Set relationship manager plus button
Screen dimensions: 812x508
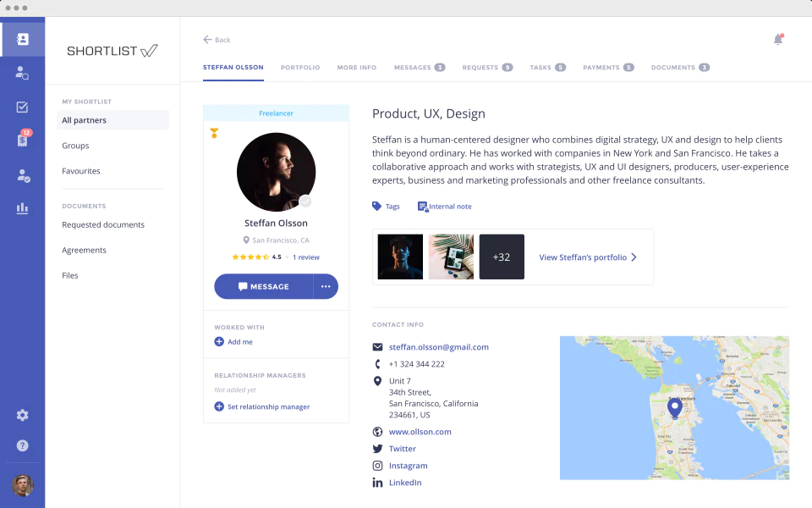point(219,406)
